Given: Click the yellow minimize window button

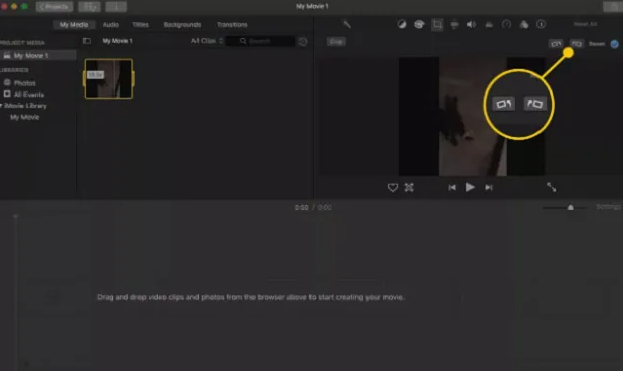Looking at the screenshot, I should coord(14,6).
